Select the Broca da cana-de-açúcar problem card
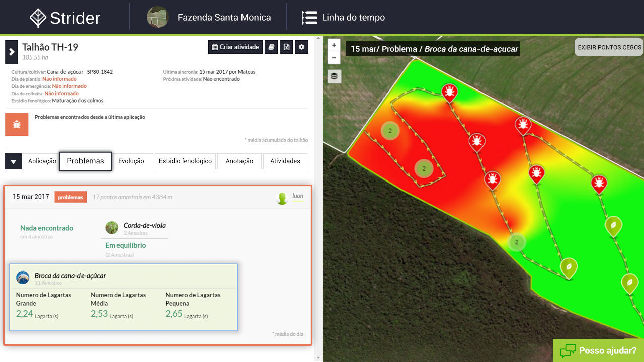644x362 pixels. tap(123, 297)
